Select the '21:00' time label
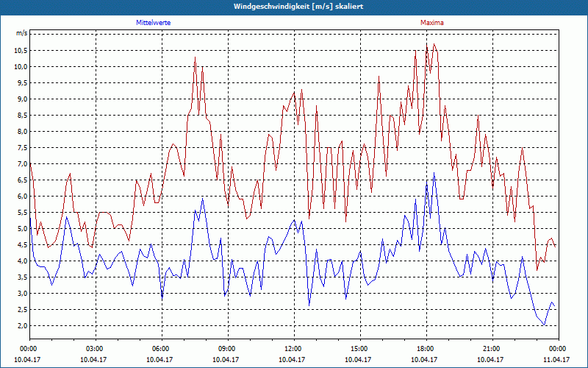 (492, 349)
